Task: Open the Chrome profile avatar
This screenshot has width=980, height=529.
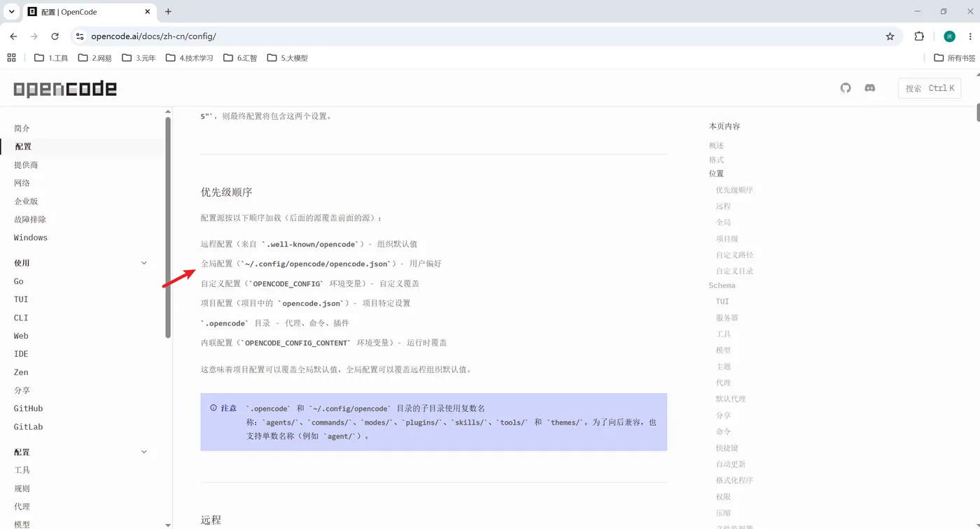Action: pyautogui.click(x=949, y=36)
